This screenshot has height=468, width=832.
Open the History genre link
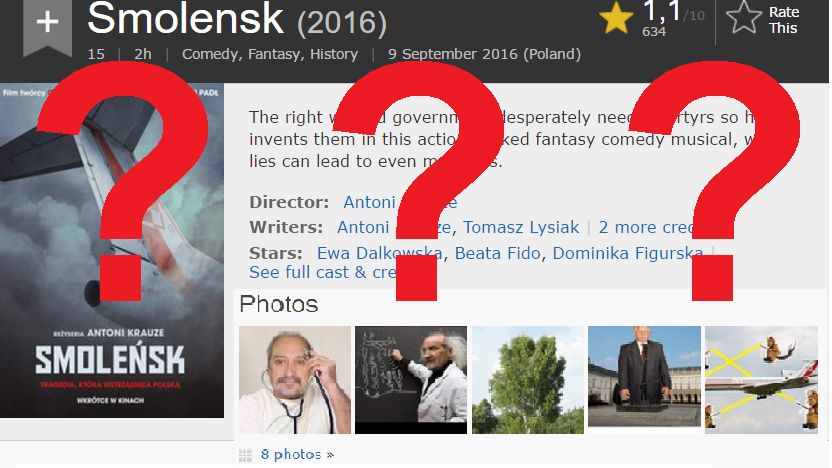(334, 54)
